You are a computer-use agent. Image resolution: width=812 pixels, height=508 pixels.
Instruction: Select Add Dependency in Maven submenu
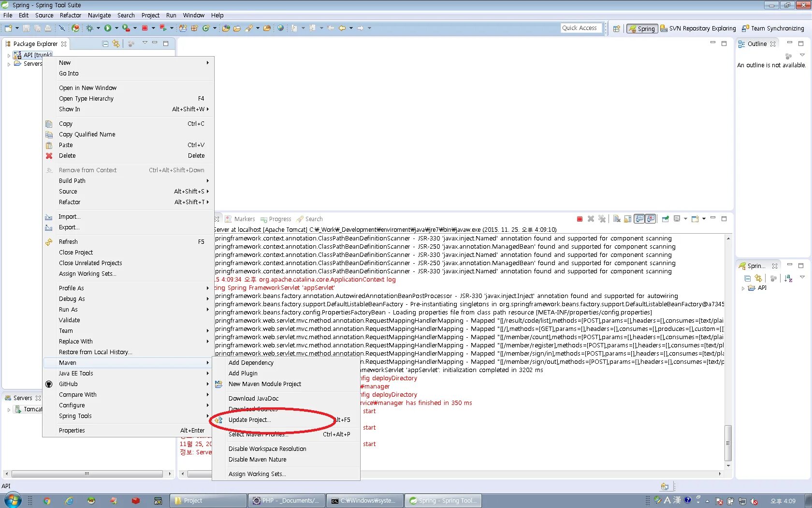pyautogui.click(x=286, y=363)
